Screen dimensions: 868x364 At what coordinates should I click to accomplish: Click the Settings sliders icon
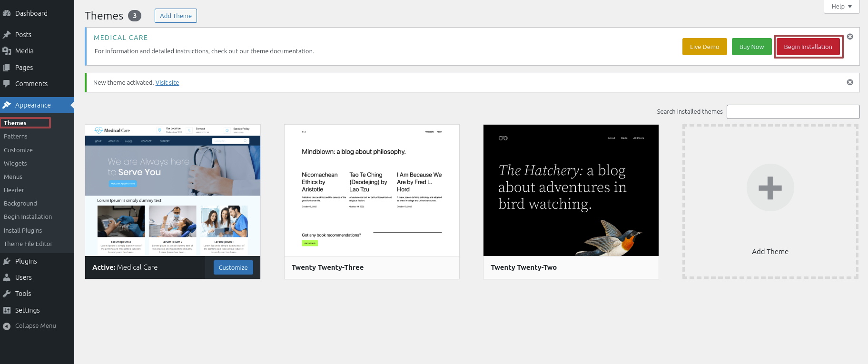[x=7, y=310]
